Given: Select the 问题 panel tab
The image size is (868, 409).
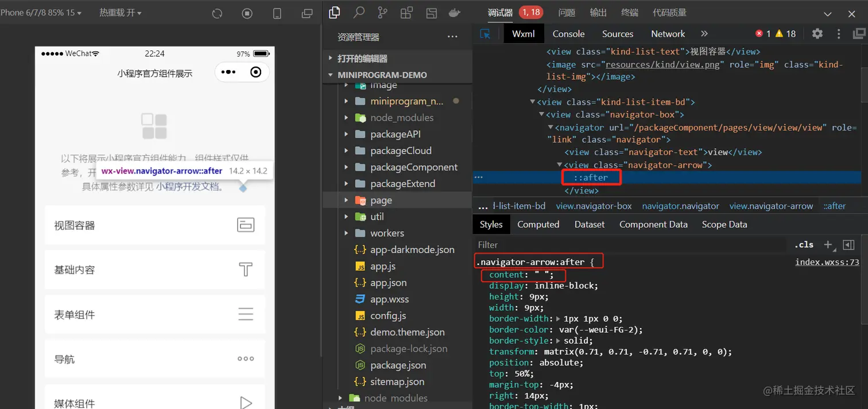Looking at the screenshot, I should 567,13.
